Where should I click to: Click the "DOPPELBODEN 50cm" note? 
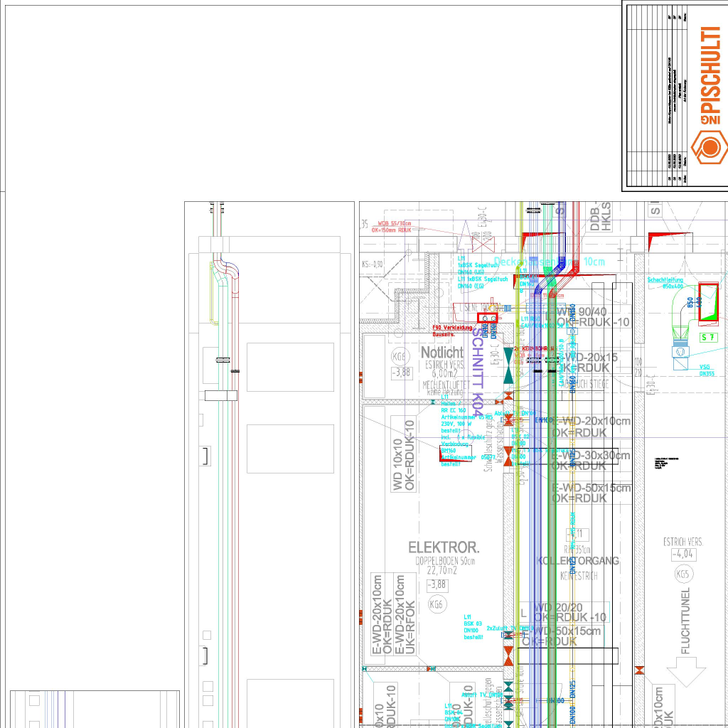click(x=445, y=561)
